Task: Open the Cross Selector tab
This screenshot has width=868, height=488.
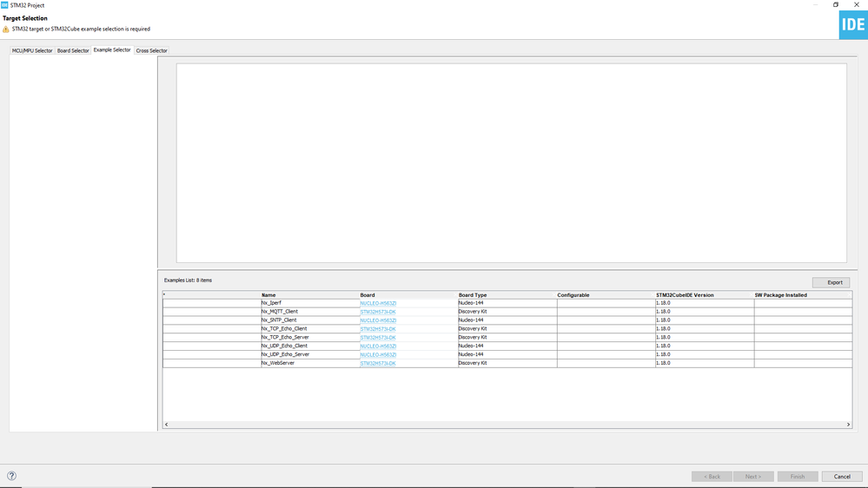Action: tap(152, 50)
